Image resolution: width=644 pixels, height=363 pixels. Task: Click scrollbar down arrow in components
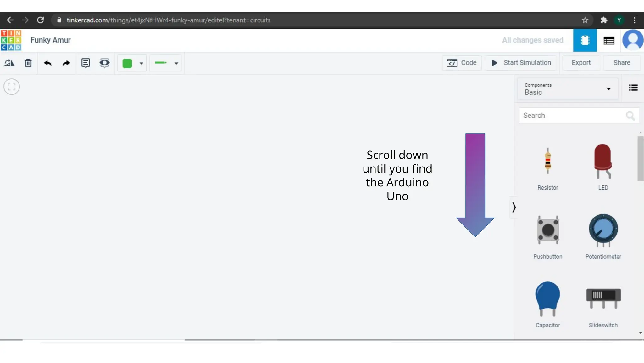click(641, 333)
